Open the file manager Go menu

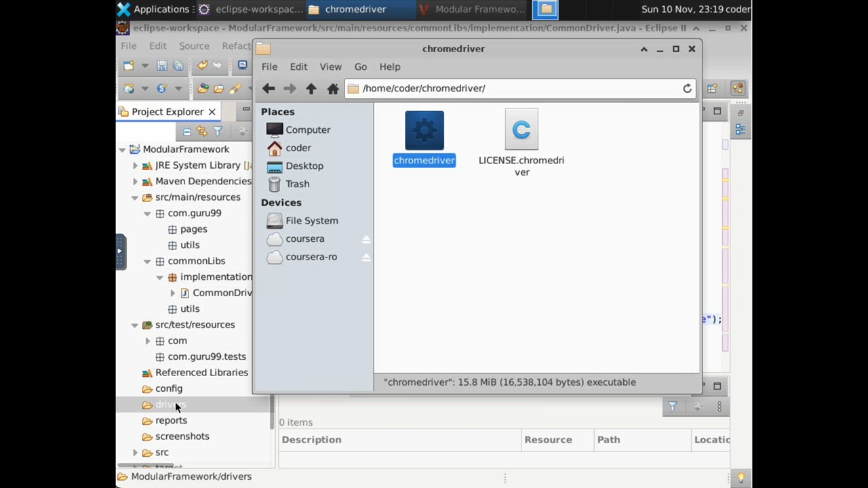[x=361, y=66]
